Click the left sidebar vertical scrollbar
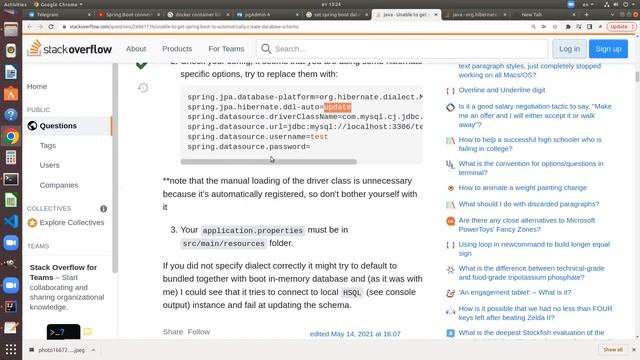 click(115, 167)
